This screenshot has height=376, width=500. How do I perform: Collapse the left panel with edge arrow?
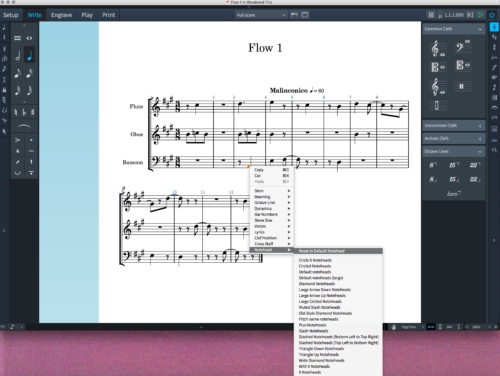coord(4,230)
